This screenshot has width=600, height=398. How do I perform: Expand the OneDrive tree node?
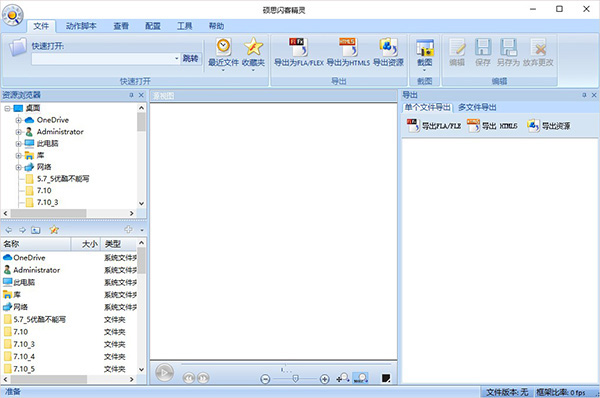pyautogui.click(x=18, y=120)
